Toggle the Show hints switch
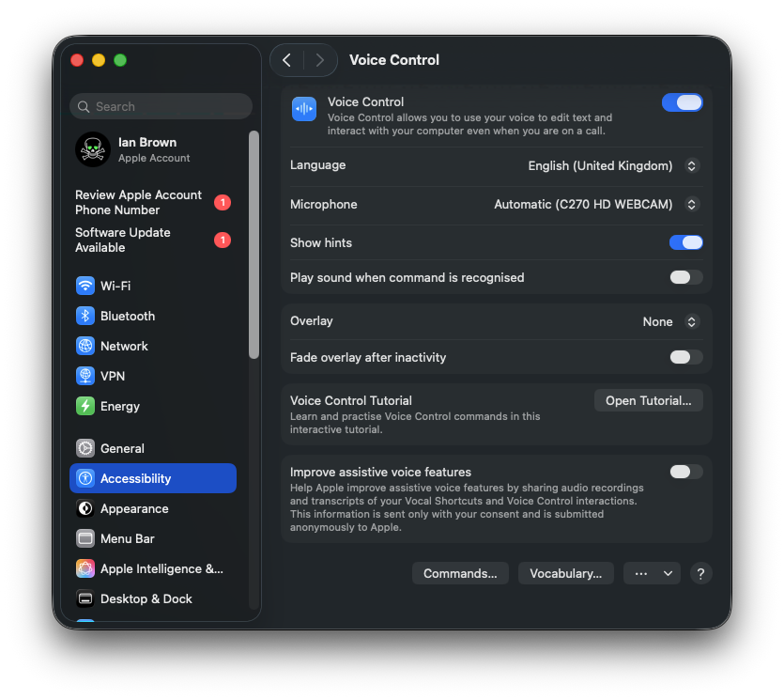Viewport: 784px width, 699px height. (686, 242)
